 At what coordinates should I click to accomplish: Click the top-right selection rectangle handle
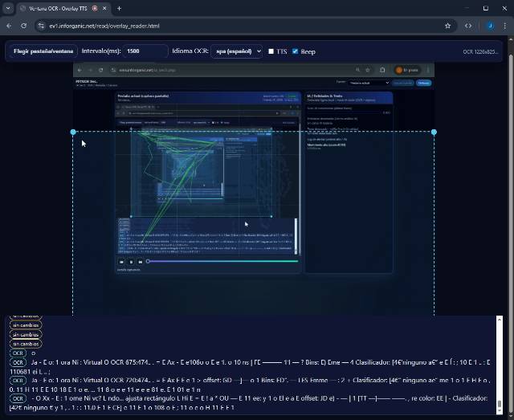pos(434,132)
